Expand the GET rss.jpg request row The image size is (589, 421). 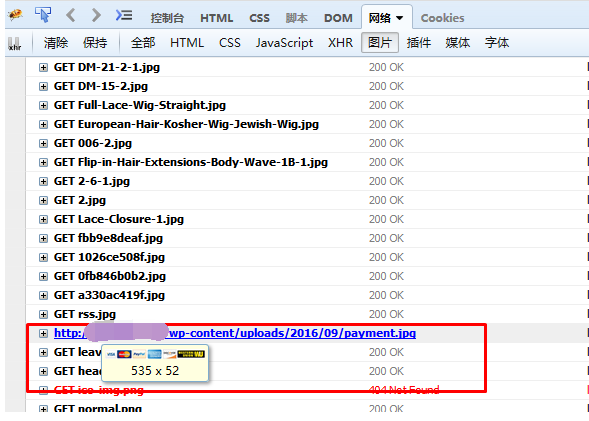pos(44,314)
